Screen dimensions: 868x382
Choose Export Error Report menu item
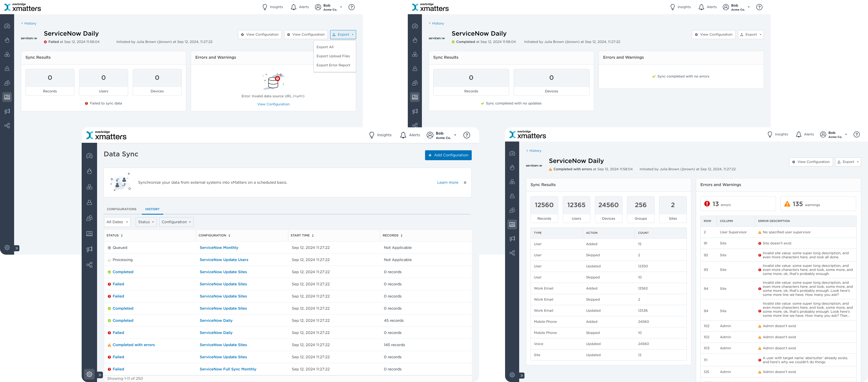[x=333, y=65]
